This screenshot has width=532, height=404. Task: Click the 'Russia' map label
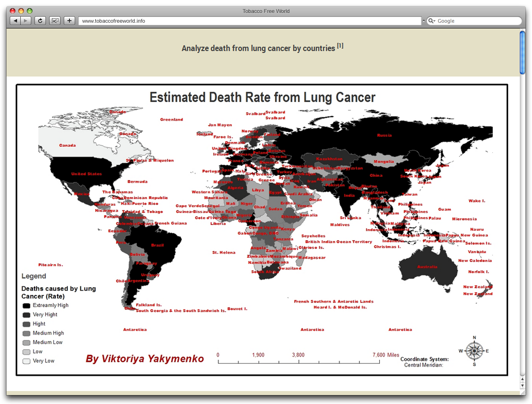click(384, 135)
